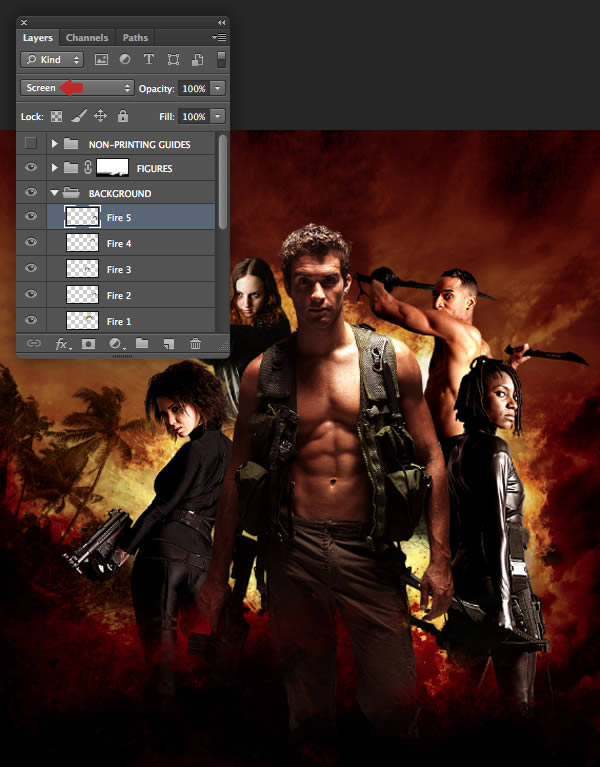600x767 pixels.
Task: Click the FIGURES group name
Action: (x=155, y=169)
